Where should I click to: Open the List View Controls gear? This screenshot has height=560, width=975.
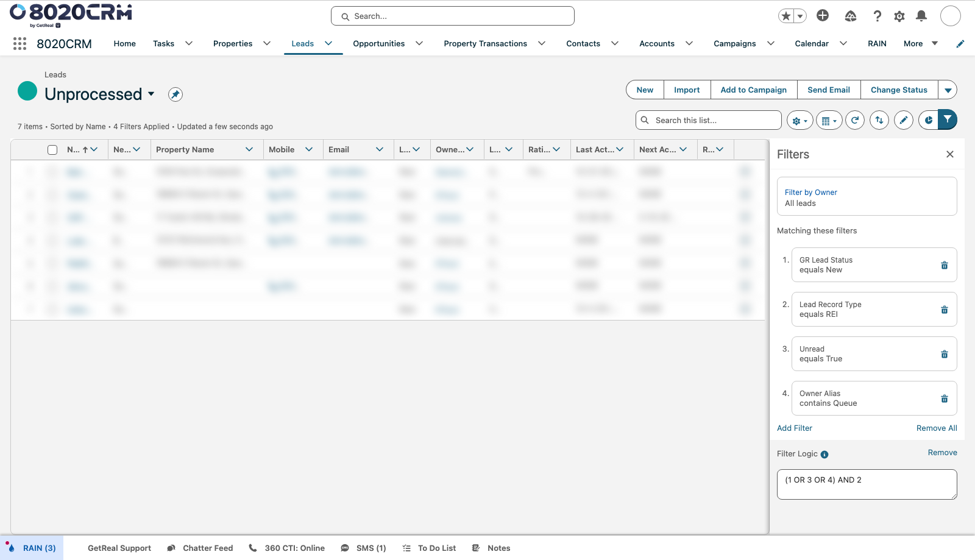tap(799, 121)
